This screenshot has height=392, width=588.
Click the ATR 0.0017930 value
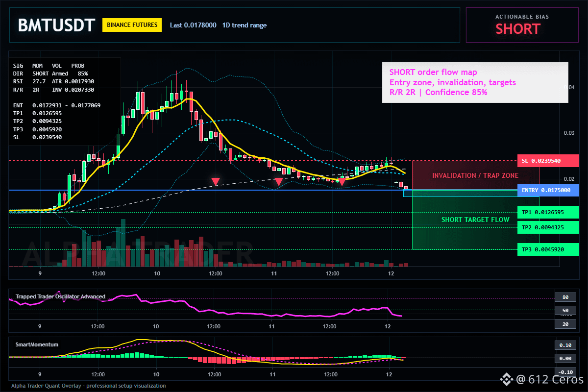click(x=73, y=81)
